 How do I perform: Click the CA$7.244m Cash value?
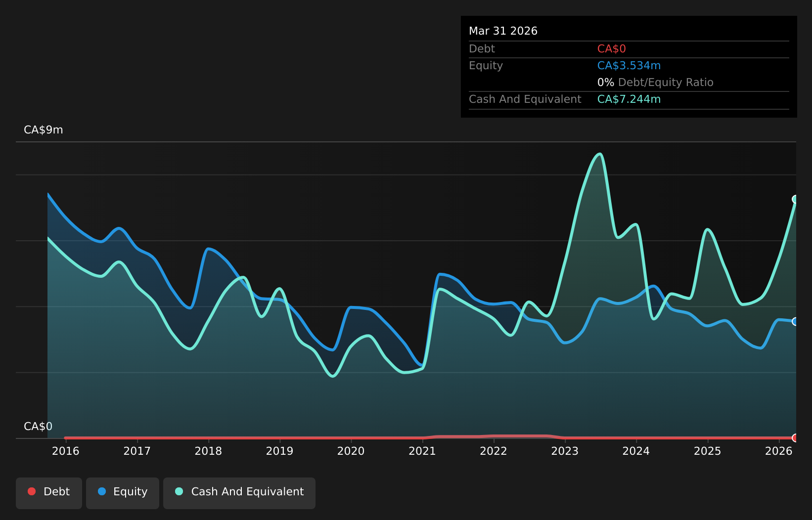pyautogui.click(x=629, y=99)
